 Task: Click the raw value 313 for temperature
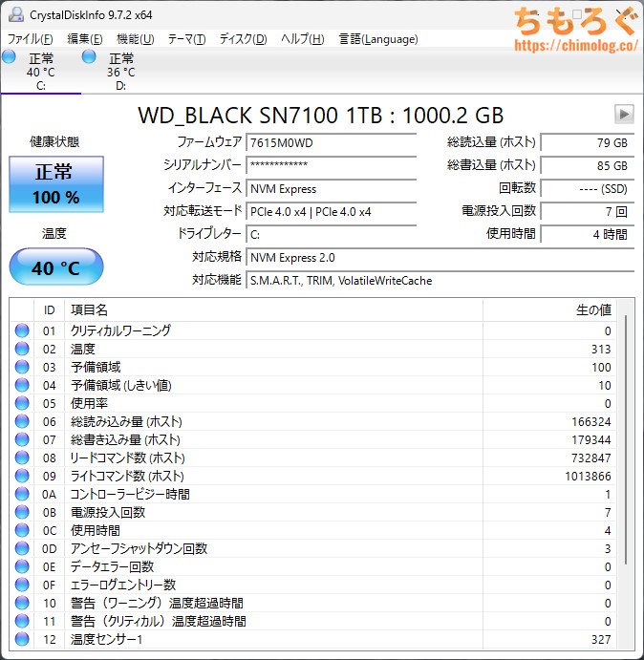tap(601, 349)
